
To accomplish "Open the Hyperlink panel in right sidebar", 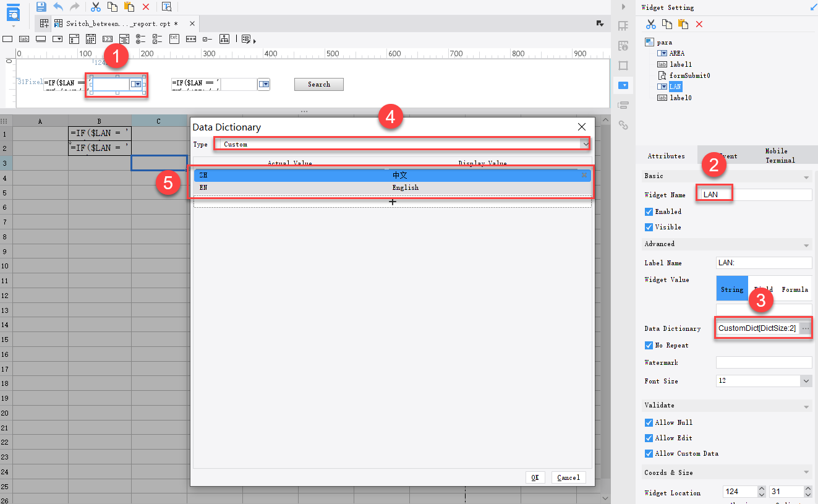I will coord(623,125).
